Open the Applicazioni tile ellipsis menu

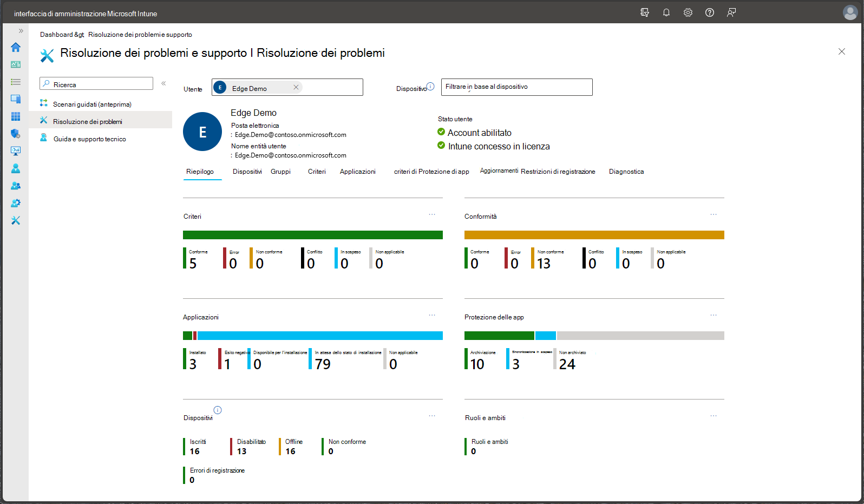(x=432, y=315)
